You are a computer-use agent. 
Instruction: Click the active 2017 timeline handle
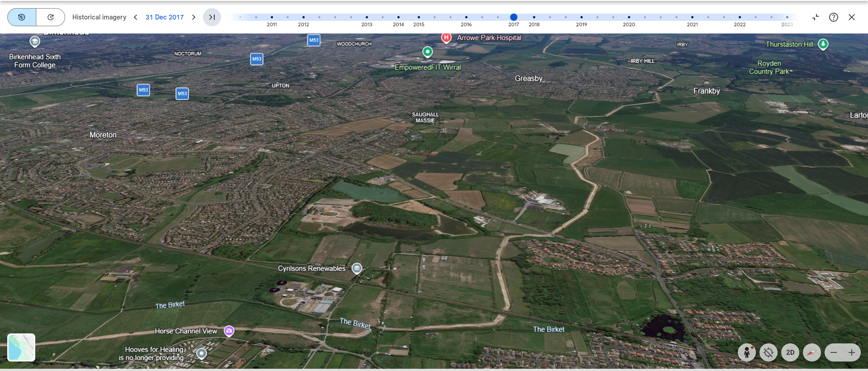tap(514, 17)
